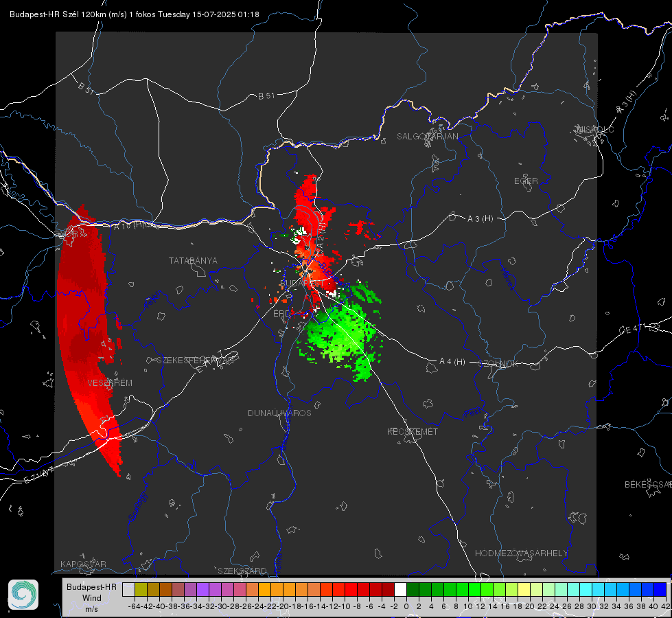Click the ÉRD town label

pos(281,314)
